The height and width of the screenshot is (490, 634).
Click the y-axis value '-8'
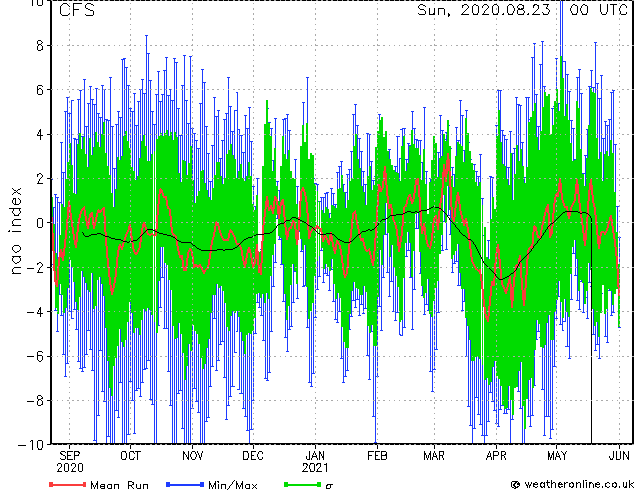[x=35, y=400]
